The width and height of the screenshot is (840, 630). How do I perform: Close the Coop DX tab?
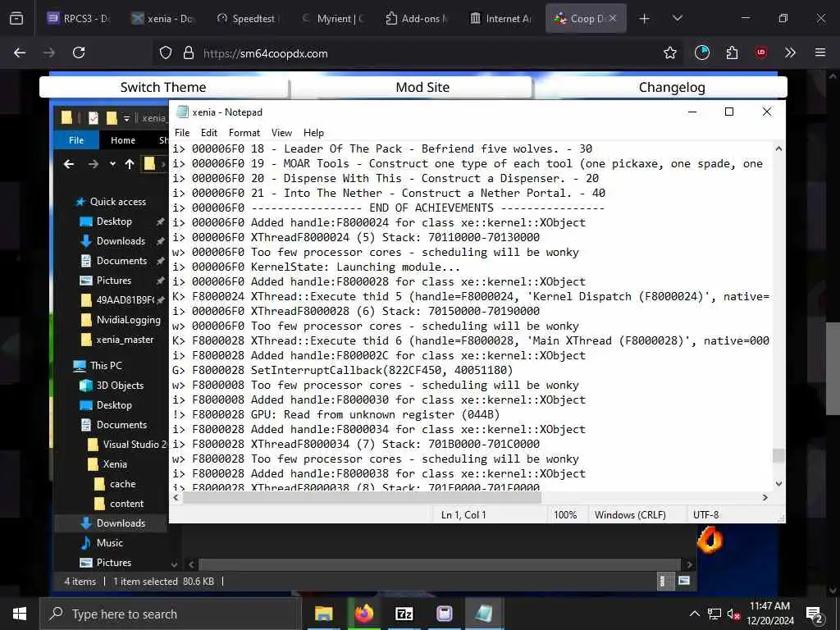(613, 18)
